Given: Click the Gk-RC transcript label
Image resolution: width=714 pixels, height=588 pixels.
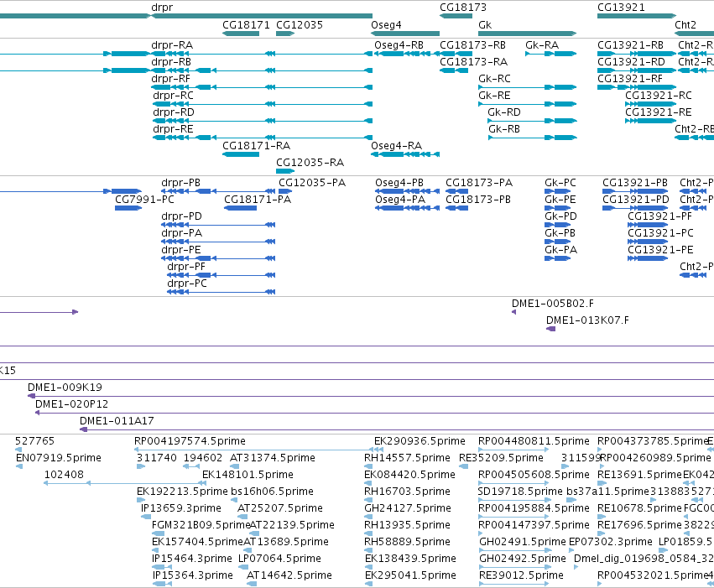Looking at the screenshot, I should tap(494, 79).
